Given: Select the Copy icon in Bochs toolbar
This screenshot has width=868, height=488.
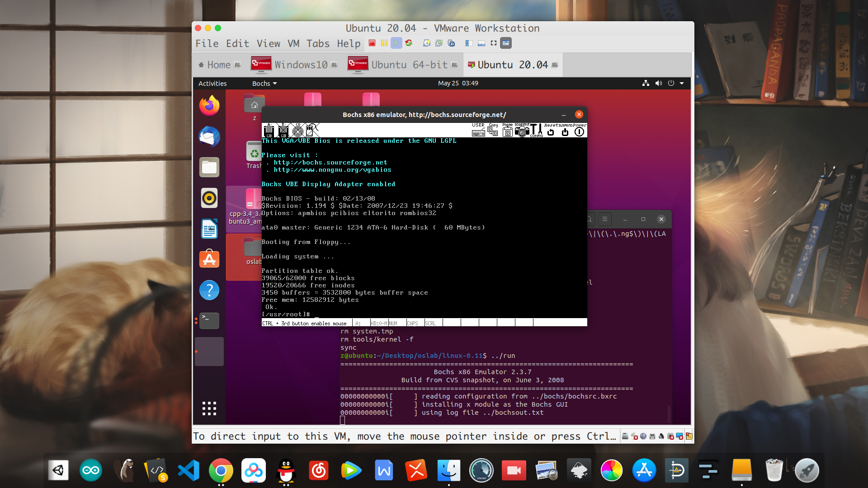Looking at the screenshot, I should point(493,131).
